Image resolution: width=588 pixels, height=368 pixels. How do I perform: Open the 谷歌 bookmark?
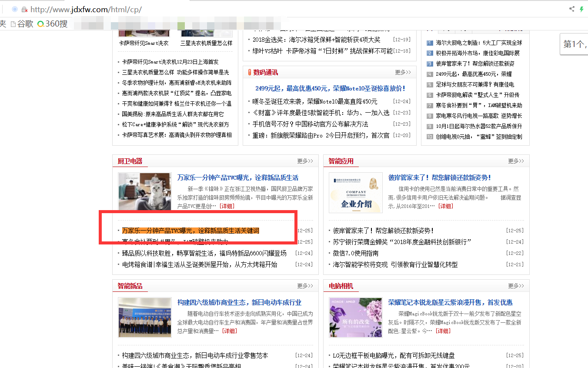click(x=22, y=24)
